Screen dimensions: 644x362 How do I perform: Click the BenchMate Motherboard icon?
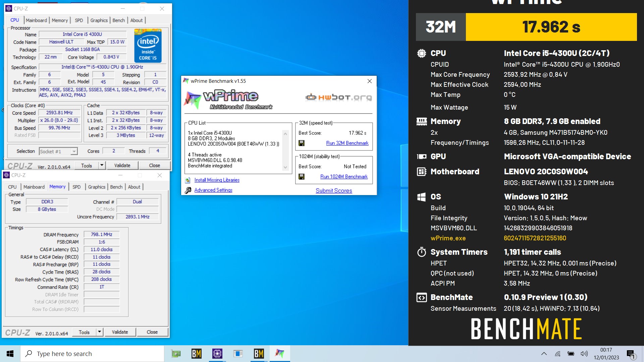pyautogui.click(x=422, y=172)
